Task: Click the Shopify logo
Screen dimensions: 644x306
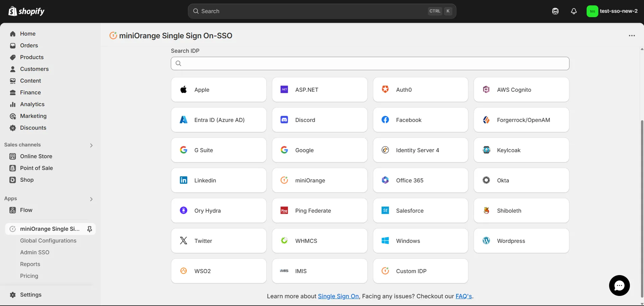Action: click(27, 11)
